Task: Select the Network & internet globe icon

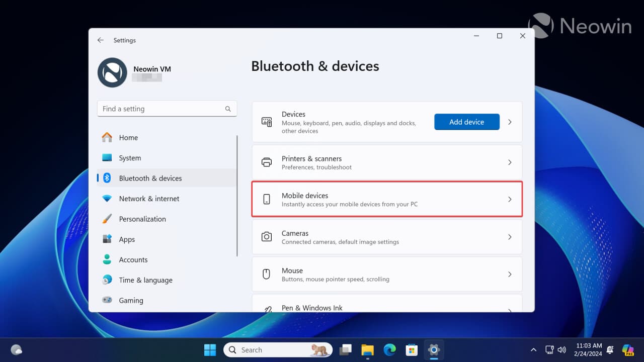Action: click(x=107, y=199)
